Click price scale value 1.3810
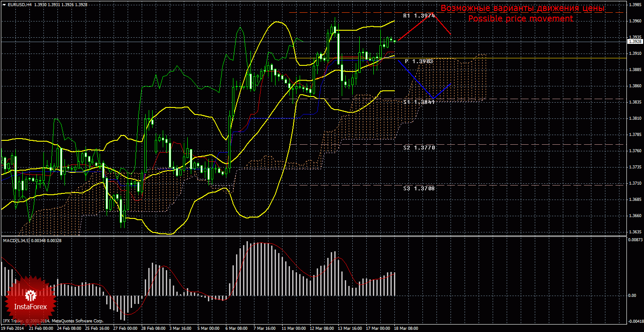This screenshot has height=332, width=644. click(x=635, y=118)
